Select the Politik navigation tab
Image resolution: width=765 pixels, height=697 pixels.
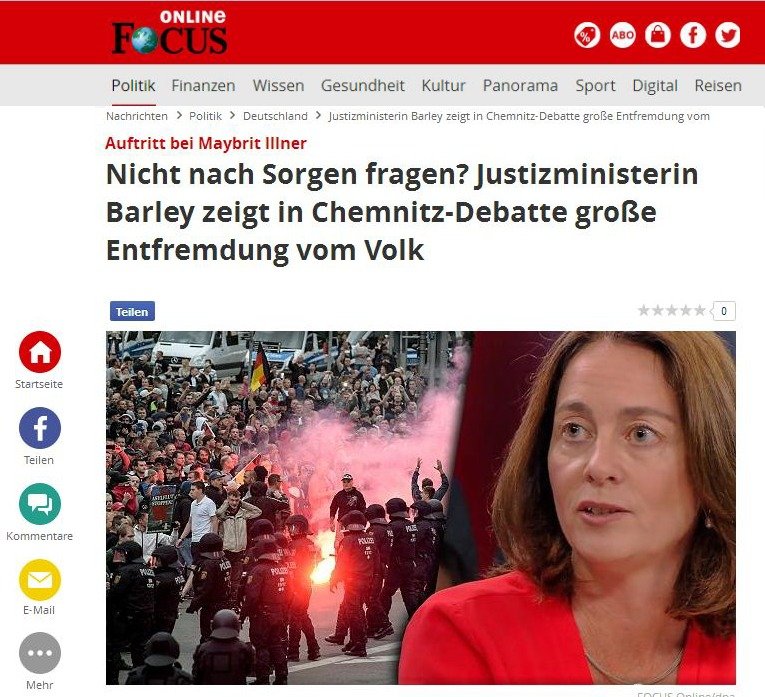(x=133, y=85)
